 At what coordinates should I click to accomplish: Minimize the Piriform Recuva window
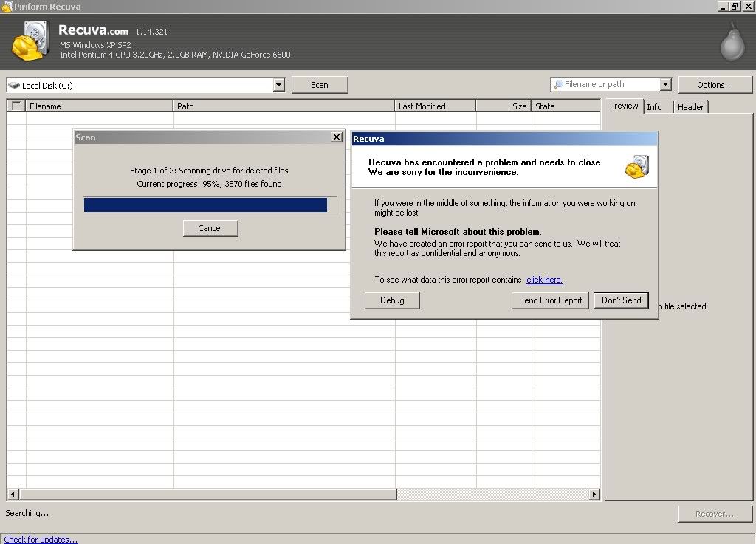[x=722, y=7]
